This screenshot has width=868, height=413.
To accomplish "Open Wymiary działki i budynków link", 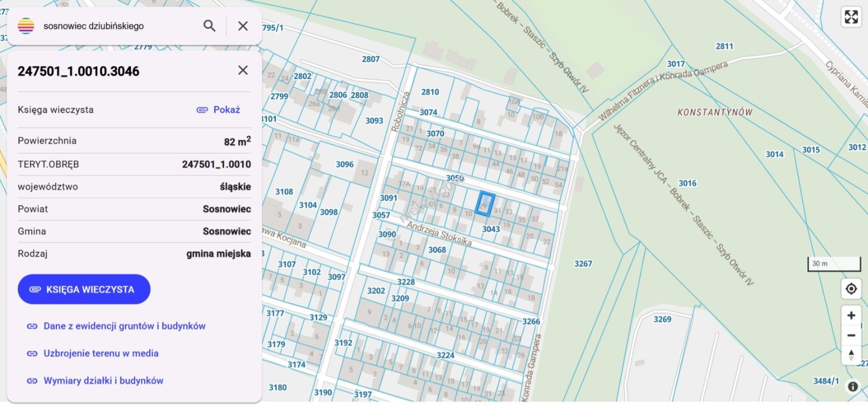I will [x=103, y=381].
